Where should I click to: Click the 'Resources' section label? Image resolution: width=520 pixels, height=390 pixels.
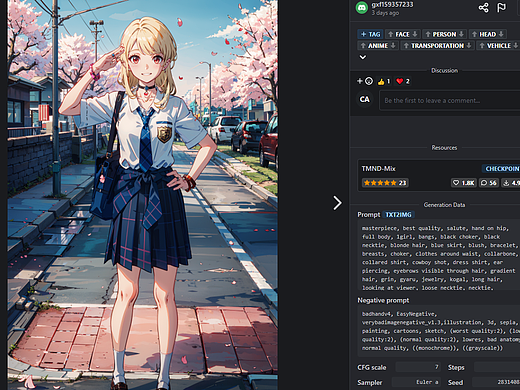coord(444,147)
